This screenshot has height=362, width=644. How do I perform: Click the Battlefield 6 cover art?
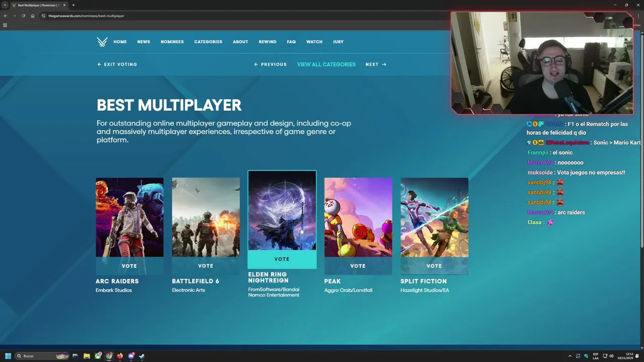(x=206, y=217)
